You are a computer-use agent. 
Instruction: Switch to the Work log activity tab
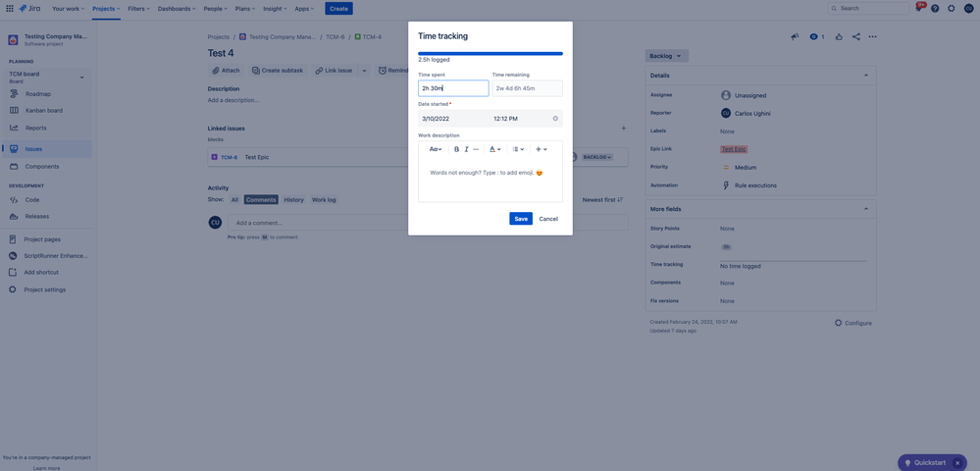(324, 200)
